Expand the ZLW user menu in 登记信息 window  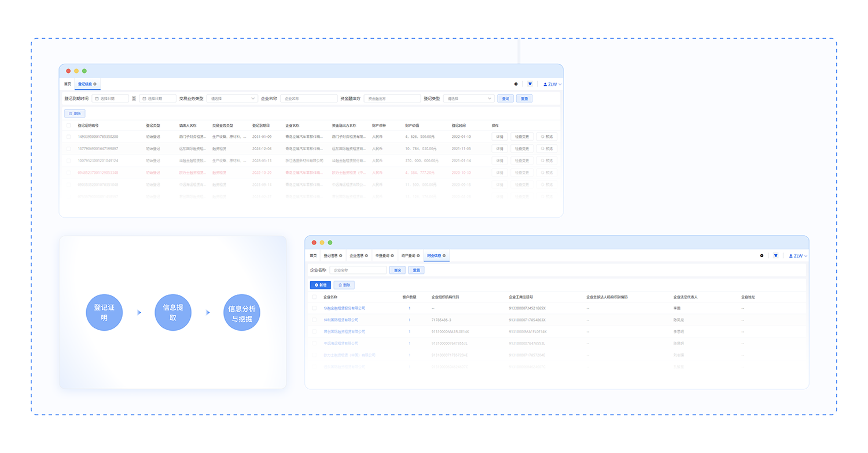(553, 84)
